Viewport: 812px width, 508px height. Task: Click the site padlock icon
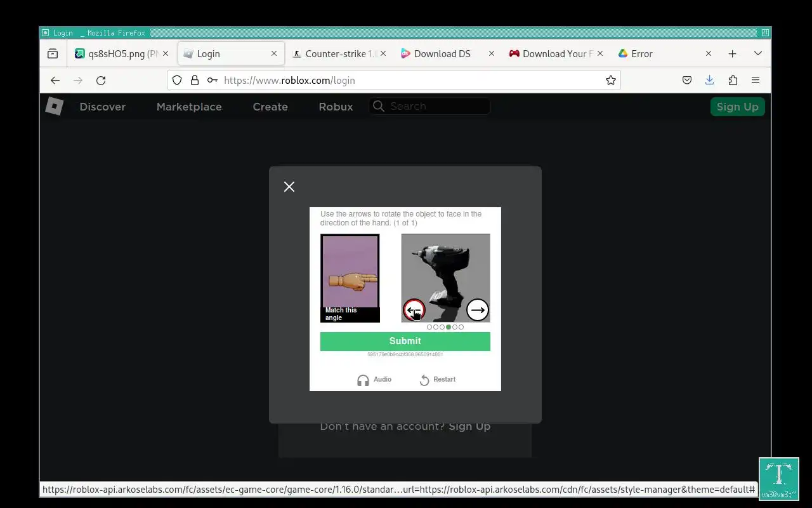coord(195,80)
